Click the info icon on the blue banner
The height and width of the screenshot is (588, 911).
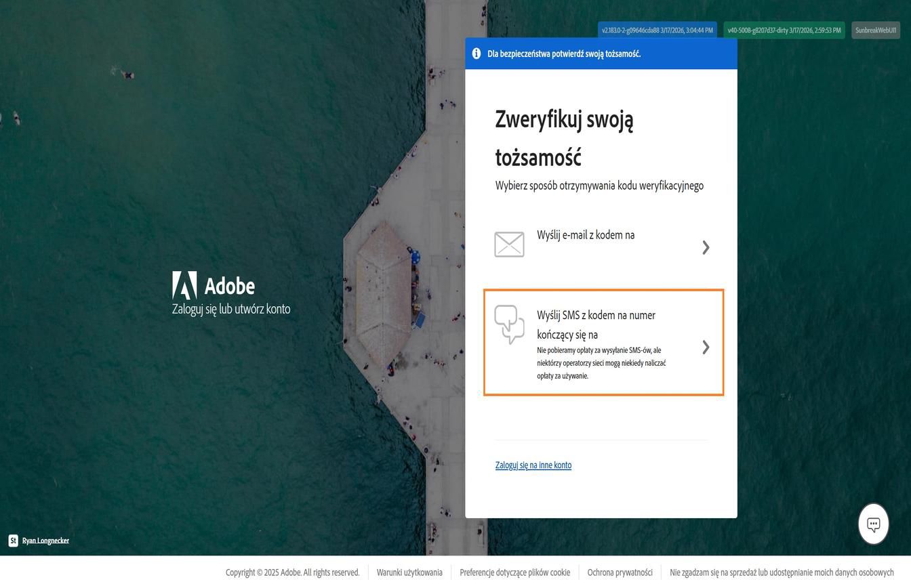click(477, 53)
